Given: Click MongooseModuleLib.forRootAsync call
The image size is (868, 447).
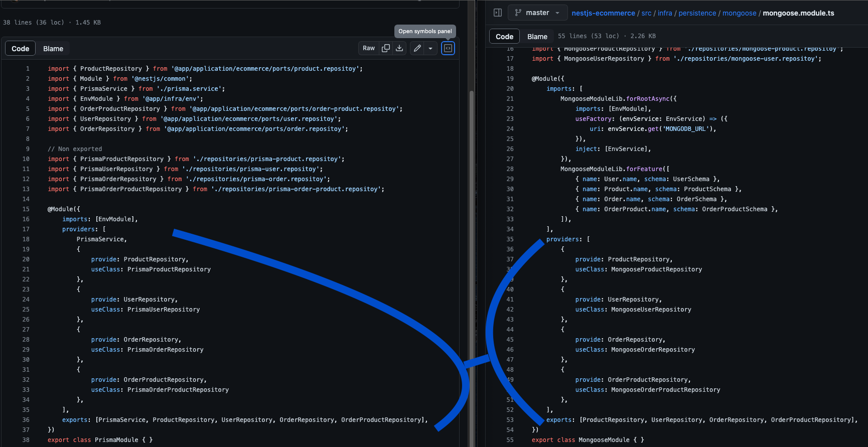Looking at the screenshot, I should coord(618,99).
